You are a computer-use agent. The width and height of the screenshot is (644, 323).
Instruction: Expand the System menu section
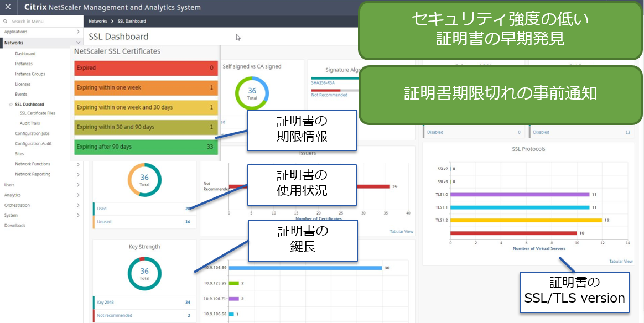[x=78, y=216]
